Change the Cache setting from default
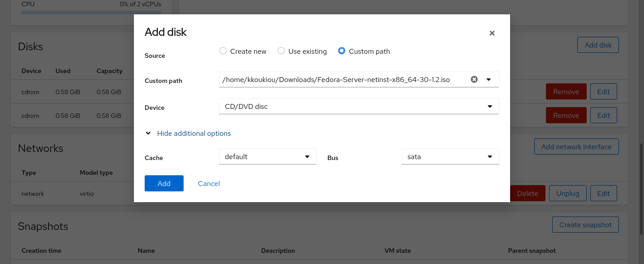644x264 pixels. click(x=267, y=156)
